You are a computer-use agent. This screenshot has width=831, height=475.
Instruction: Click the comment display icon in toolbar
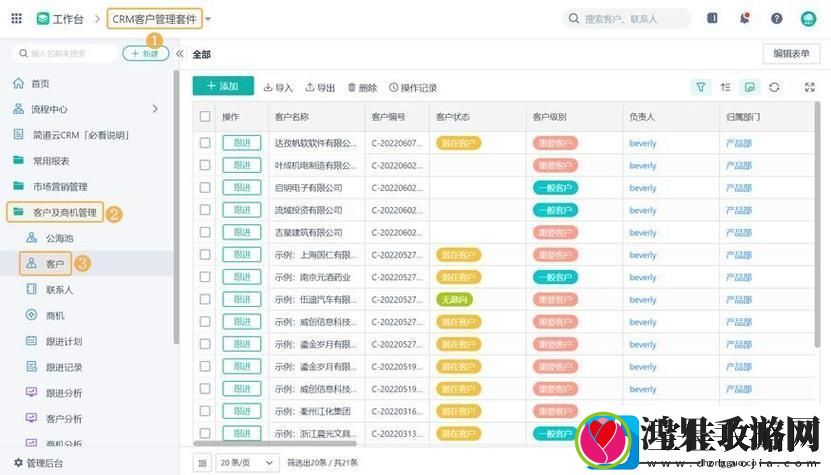(749, 87)
